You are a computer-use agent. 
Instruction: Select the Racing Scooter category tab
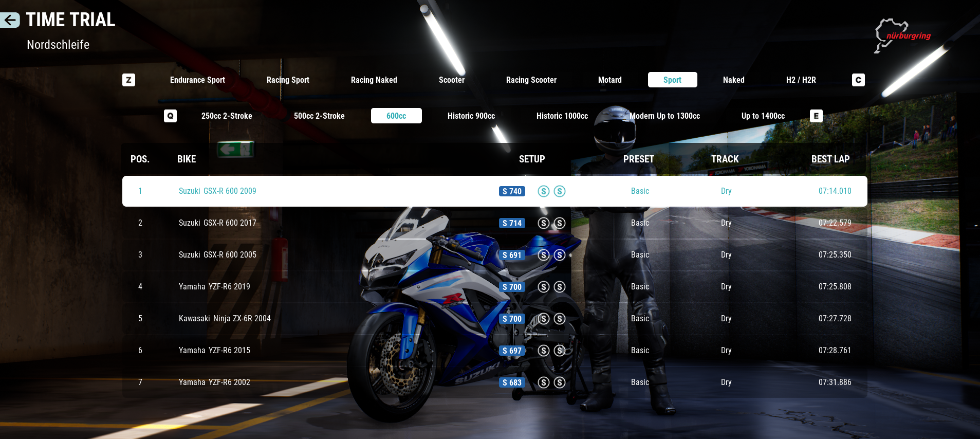point(531,80)
